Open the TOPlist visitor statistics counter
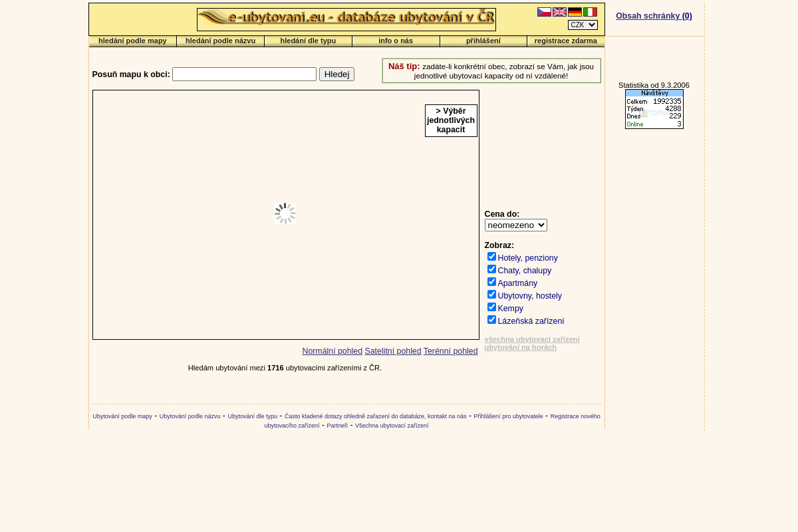Screen dimensions: 798x532 654,109
